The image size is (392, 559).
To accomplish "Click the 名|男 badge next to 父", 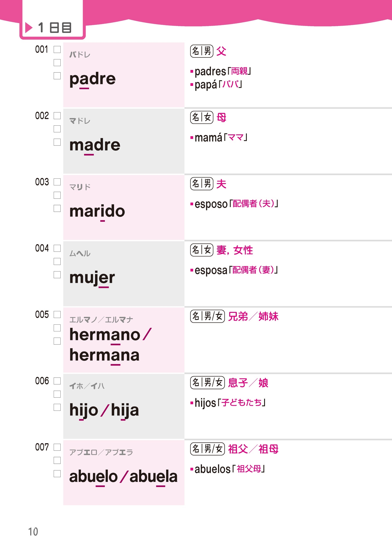I will [x=202, y=51].
